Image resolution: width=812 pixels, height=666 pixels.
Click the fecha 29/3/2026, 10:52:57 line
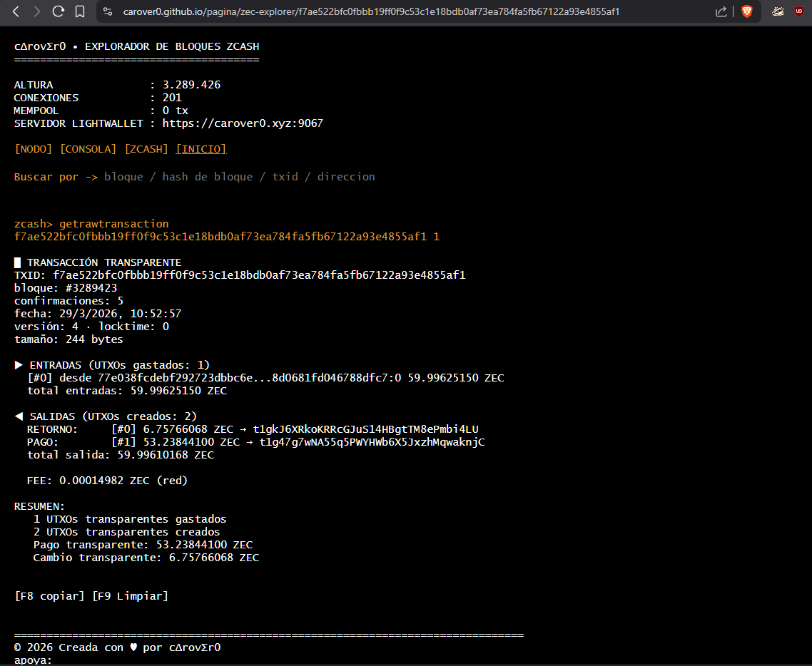[x=97, y=314]
